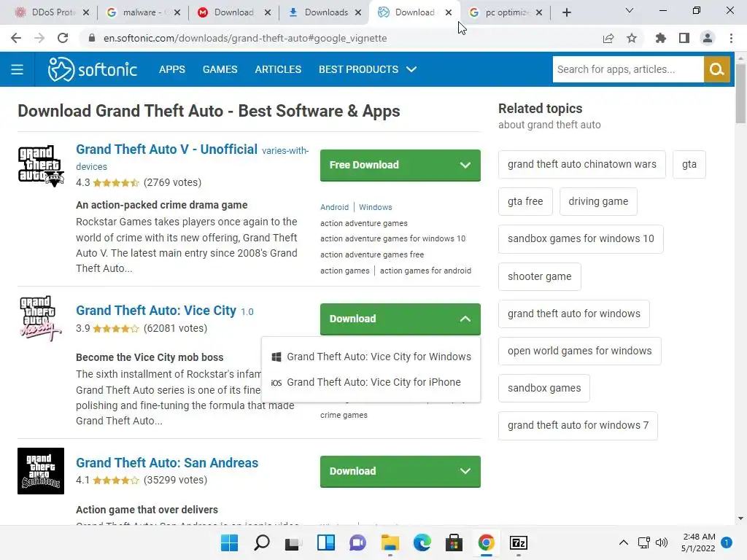Open Grand Theft Auto: Vice City link
Image resolution: width=747 pixels, height=560 pixels.
pyautogui.click(x=156, y=311)
